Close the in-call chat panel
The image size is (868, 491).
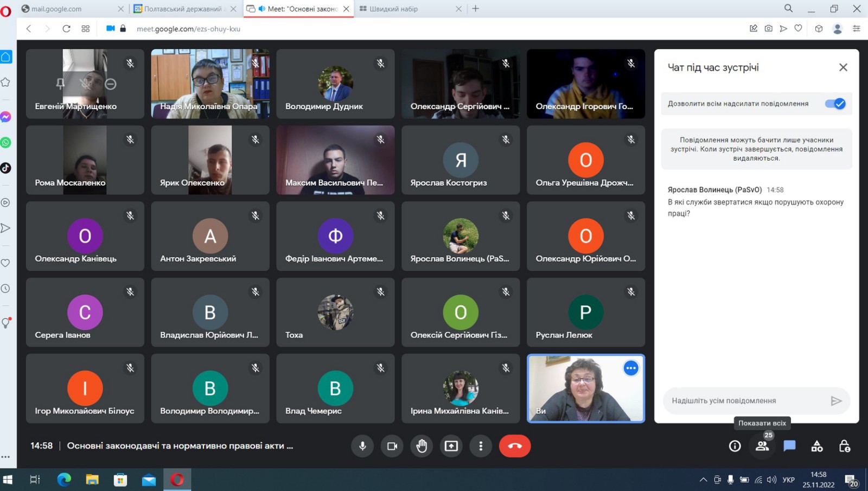(843, 67)
